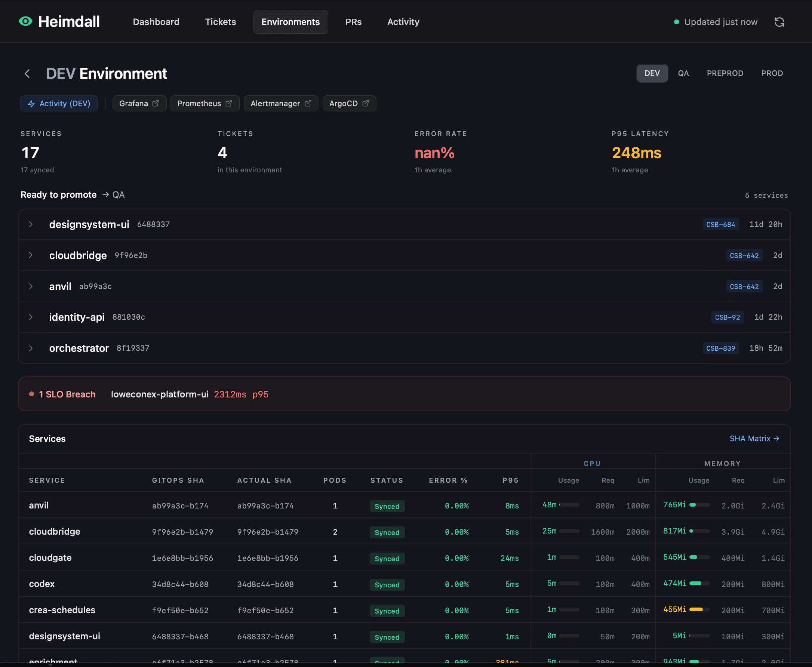Click ArgoCD external link icon

[x=366, y=103]
